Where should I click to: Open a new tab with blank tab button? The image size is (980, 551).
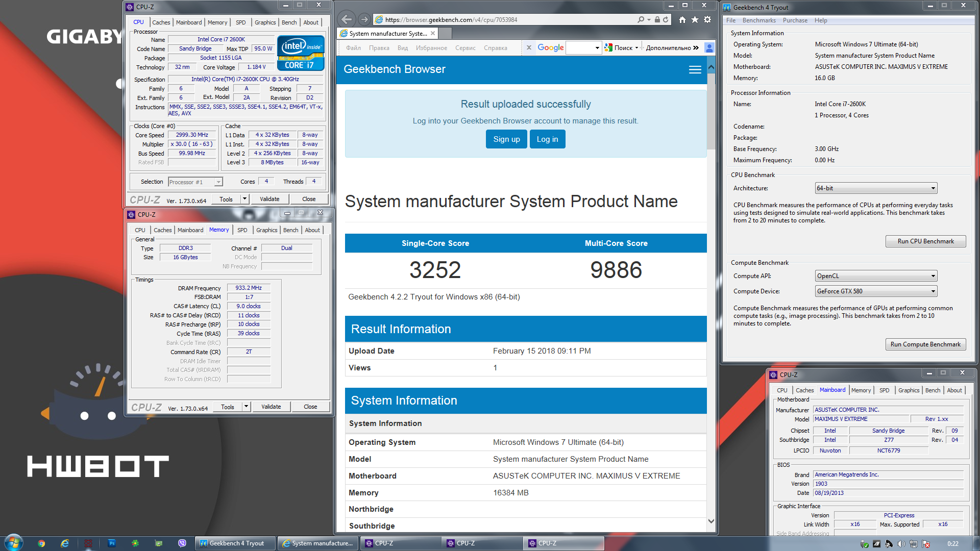(x=445, y=33)
